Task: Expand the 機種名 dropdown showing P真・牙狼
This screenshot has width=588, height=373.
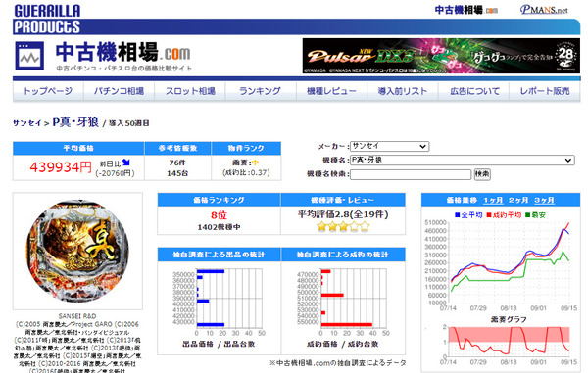Action: (x=462, y=160)
